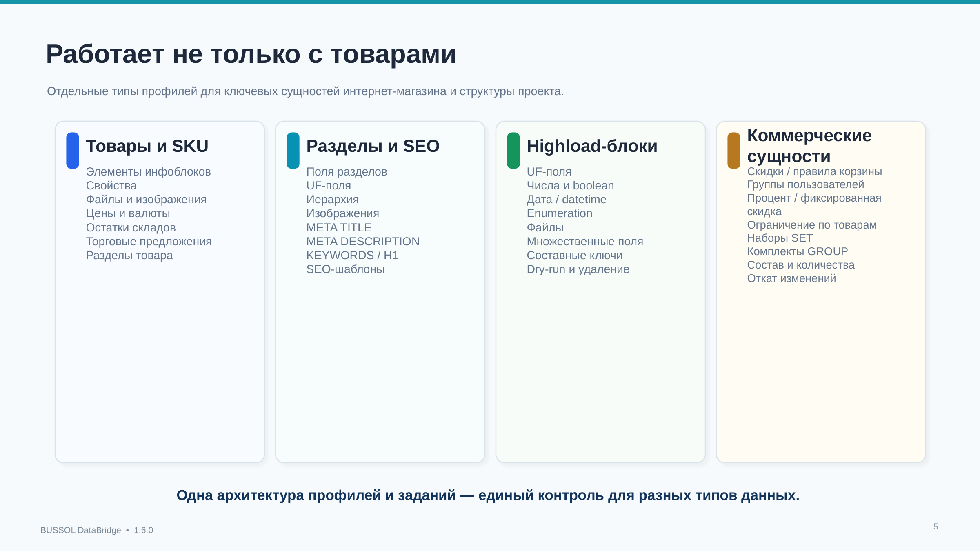Click the green marker beside Highload-блоки
This screenshot has height=551, width=980.
pyautogui.click(x=513, y=150)
